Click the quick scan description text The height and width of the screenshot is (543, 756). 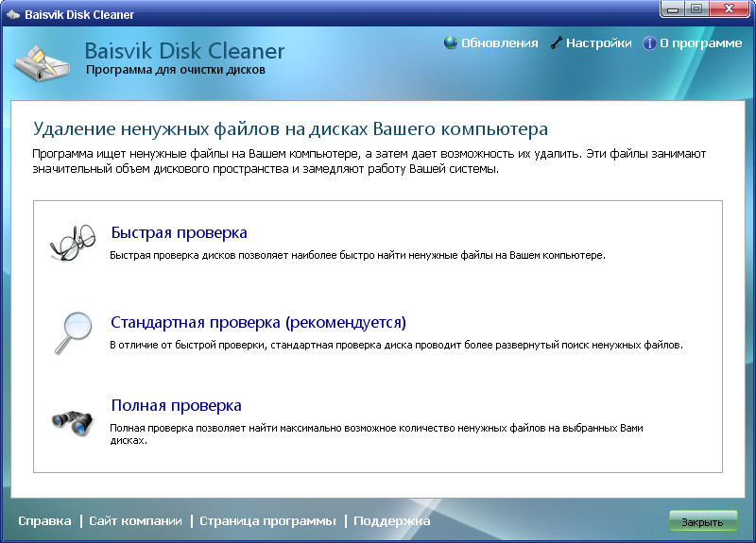click(x=357, y=255)
